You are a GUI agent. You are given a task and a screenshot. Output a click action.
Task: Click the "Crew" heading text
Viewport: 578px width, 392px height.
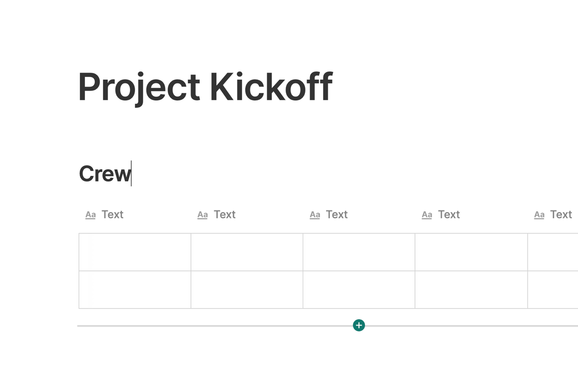105,174
